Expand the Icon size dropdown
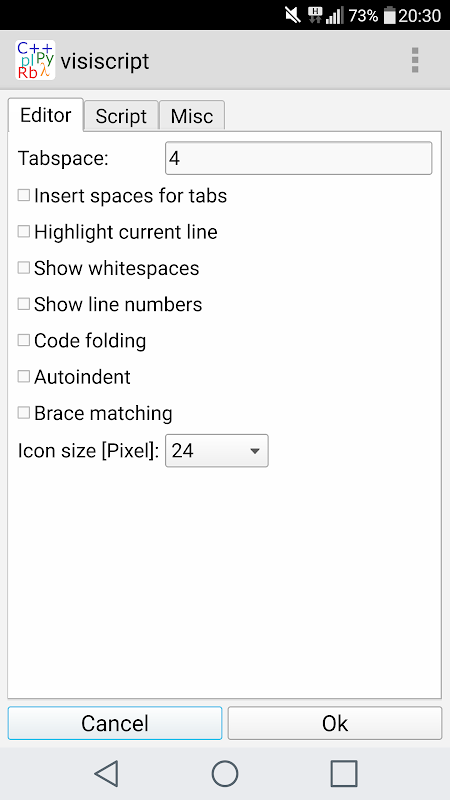The image size is (450, 800). pyautogui.click(x=217, y=451)
